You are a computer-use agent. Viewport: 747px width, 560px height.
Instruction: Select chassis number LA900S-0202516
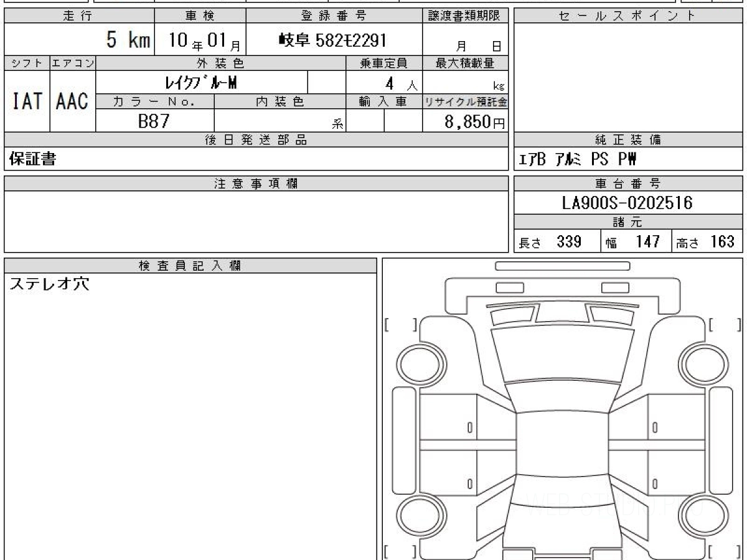[627, 203]
